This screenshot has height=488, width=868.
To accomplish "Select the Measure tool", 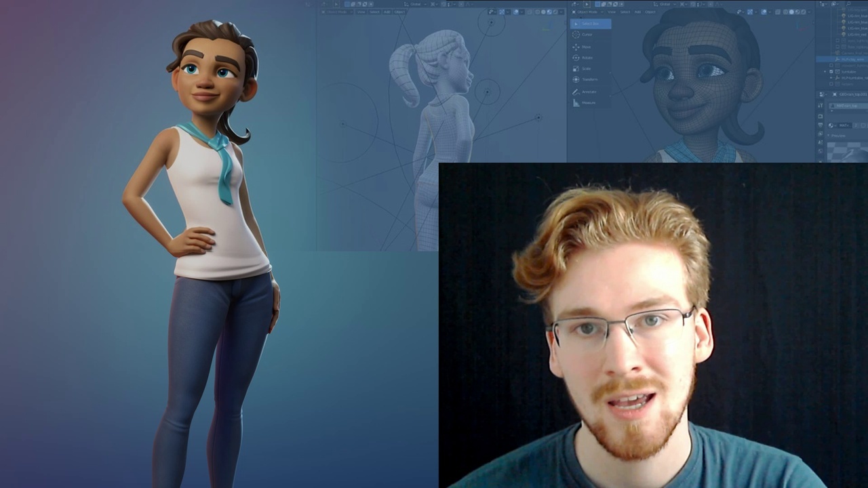I will point(587,102).
